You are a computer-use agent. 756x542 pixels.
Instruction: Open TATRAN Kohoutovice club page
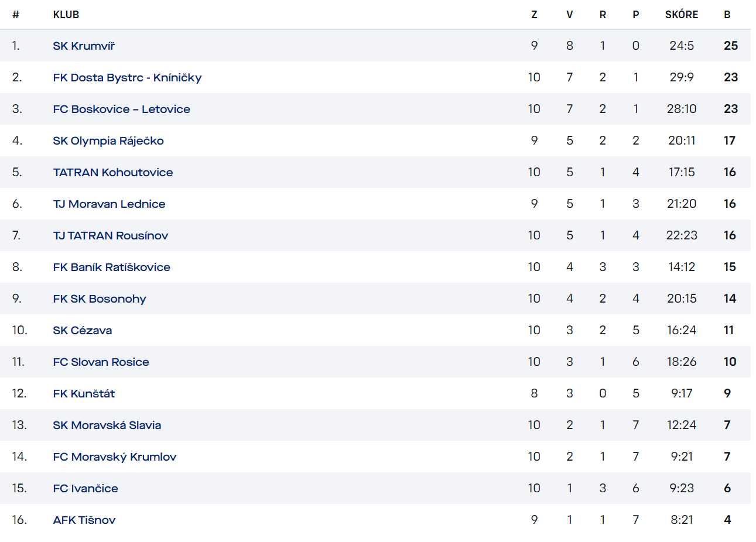[113, 172]
